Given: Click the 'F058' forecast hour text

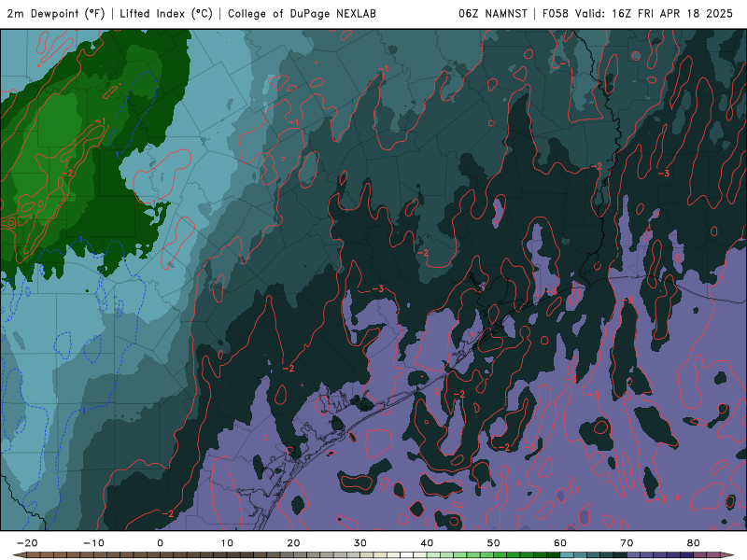Looking at the screenshot, I should pos(556,14).
